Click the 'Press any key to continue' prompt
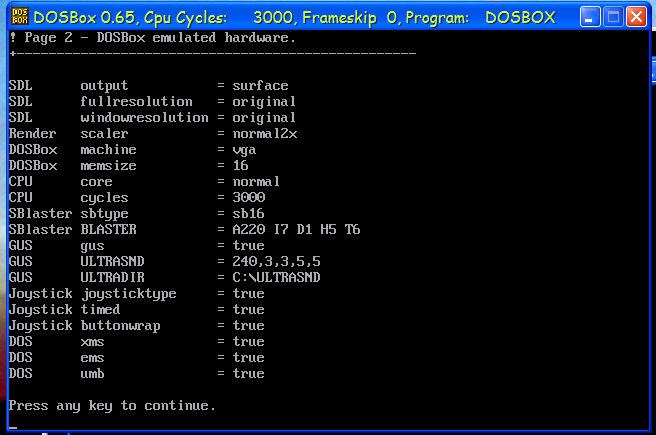 [112, 406]
